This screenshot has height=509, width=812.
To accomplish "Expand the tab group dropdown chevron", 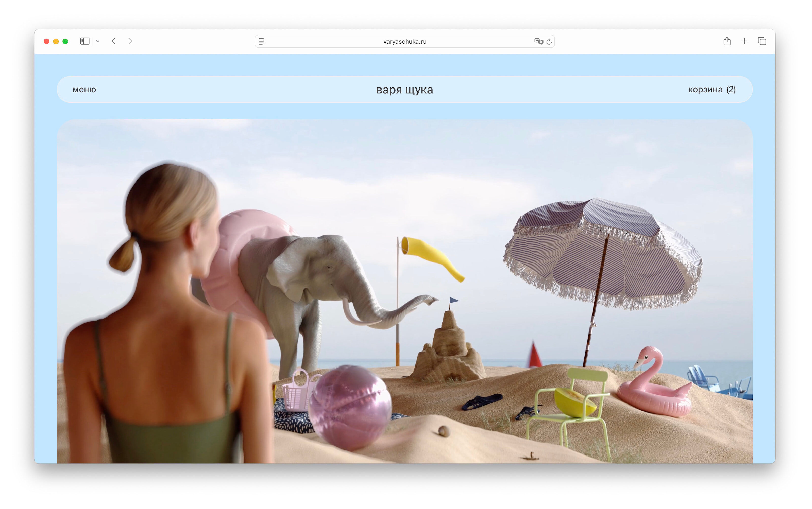I will (x=98, y=41).
